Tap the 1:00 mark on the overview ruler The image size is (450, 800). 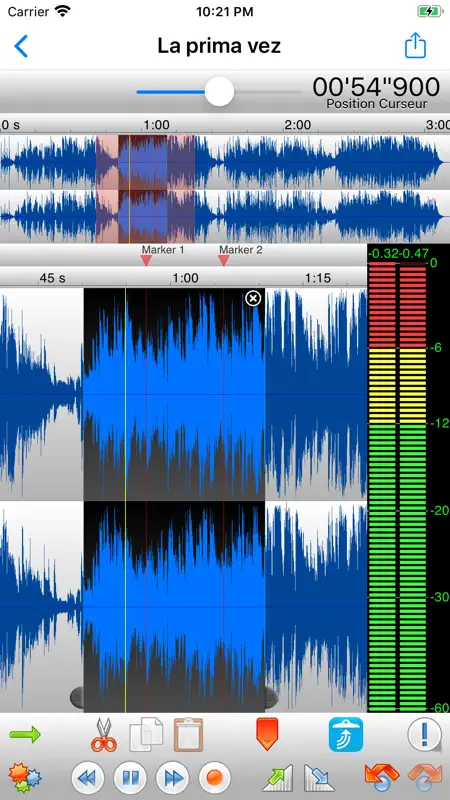[x=156, y=125]
